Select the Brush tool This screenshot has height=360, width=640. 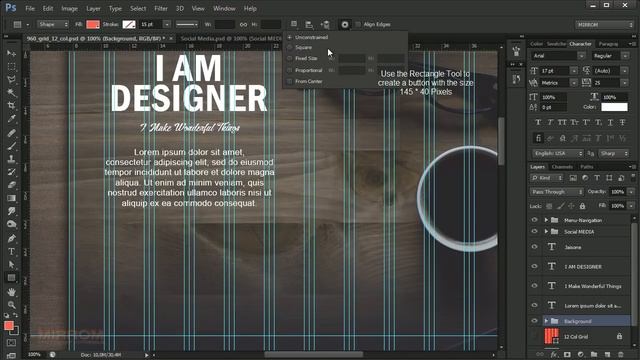11,146
